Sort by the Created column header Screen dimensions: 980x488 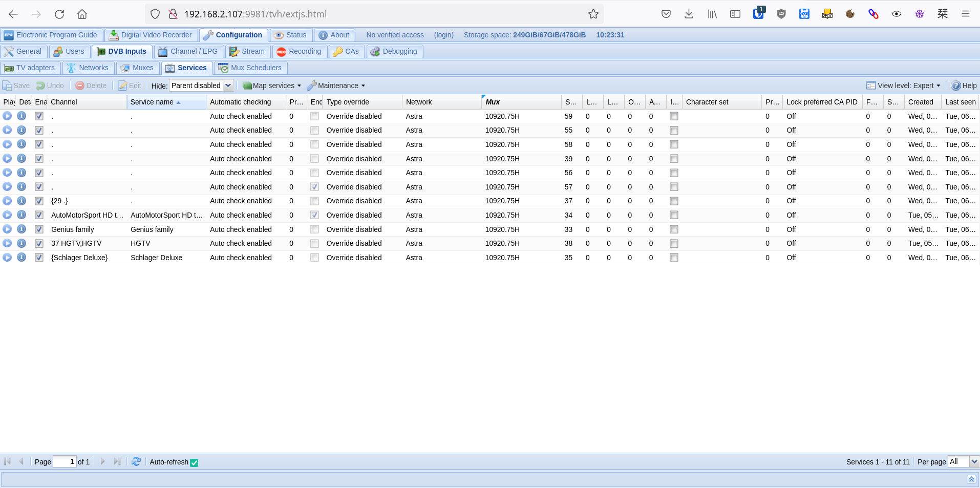pyautogui.click(x=923, y=102)
